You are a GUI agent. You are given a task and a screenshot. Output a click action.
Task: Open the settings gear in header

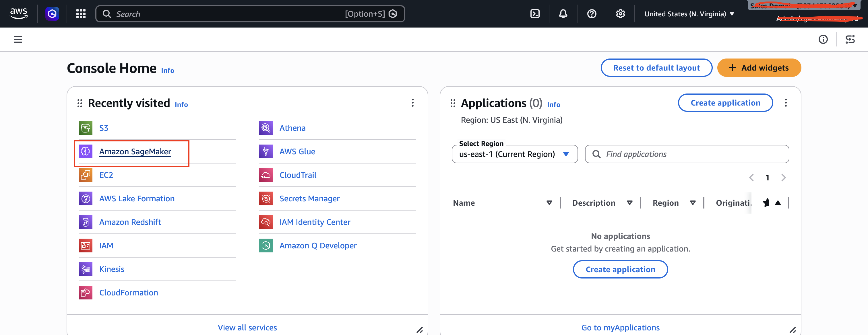click(620, 14)
